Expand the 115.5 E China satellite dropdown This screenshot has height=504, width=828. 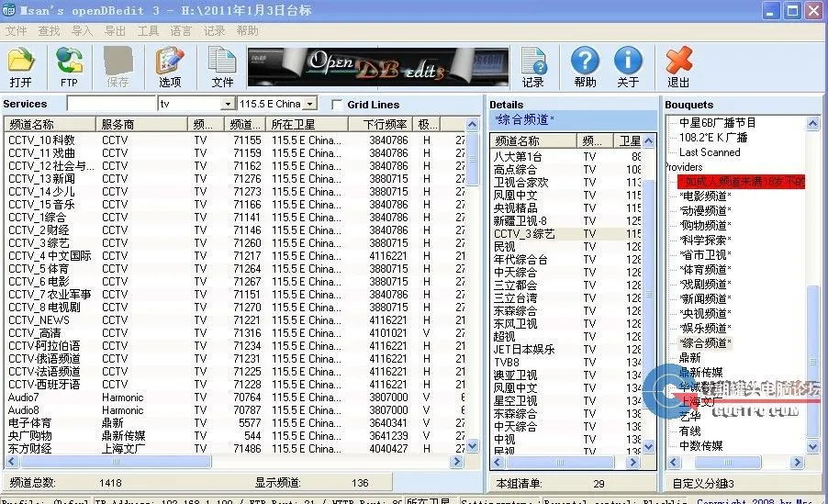(310, 104)
